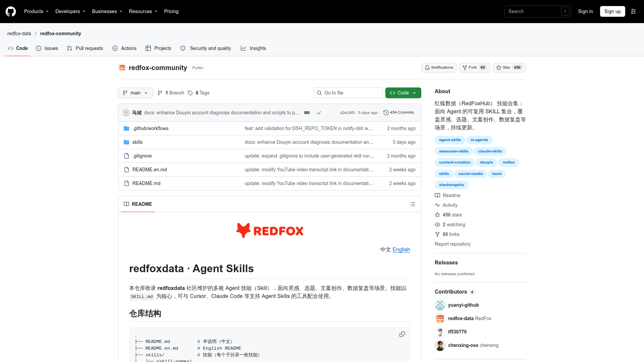The image size is (644, 362).
Task: Open Security and quality tab
Action: 206,48
